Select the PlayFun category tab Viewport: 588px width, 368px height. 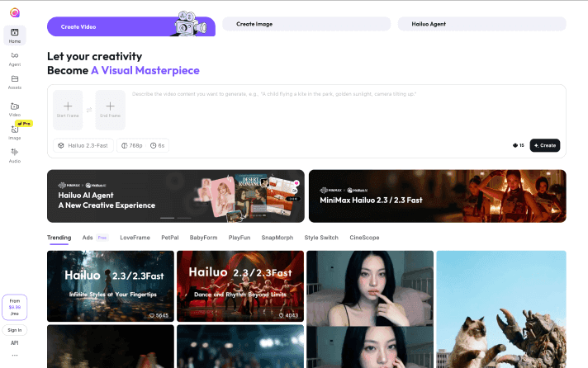pyautogui.click(x=239, y=238)
